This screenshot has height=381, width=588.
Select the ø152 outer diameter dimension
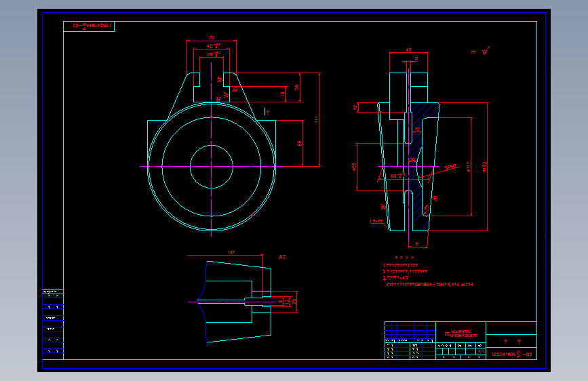pos(484,167)
